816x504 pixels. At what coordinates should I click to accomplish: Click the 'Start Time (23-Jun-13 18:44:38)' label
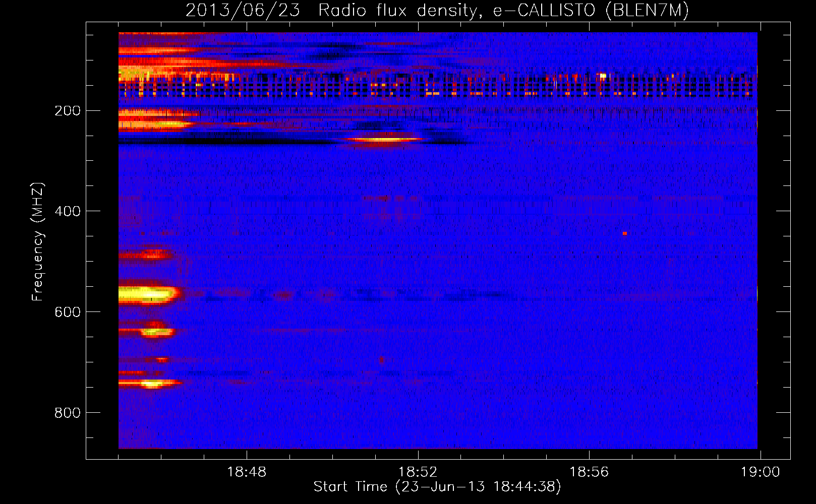(437, 487)
